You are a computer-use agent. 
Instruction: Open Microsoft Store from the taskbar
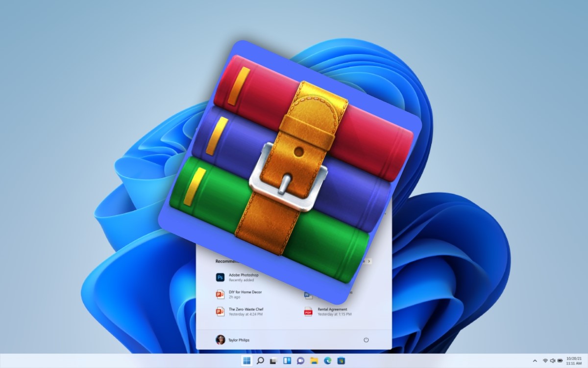(x=341, y=361)
